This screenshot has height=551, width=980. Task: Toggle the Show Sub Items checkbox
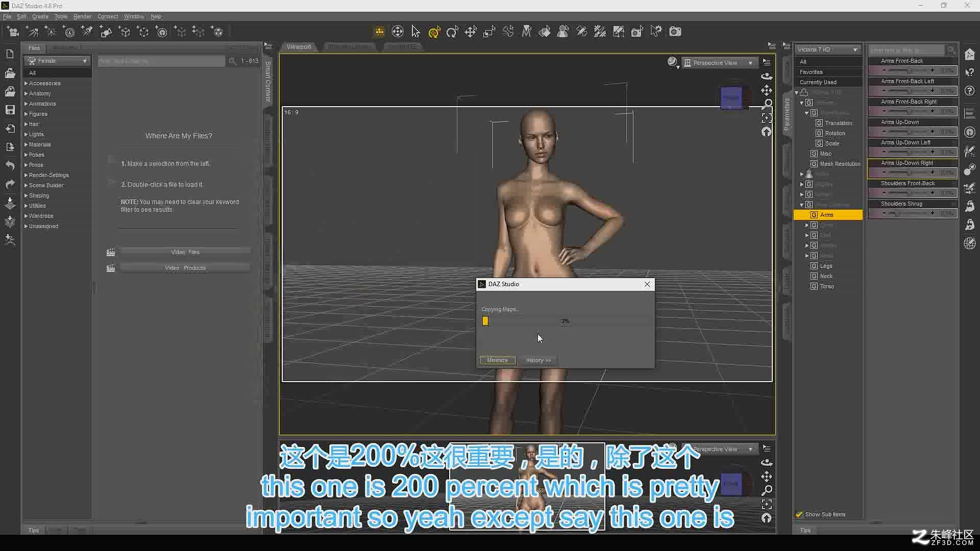click(799, 514)
